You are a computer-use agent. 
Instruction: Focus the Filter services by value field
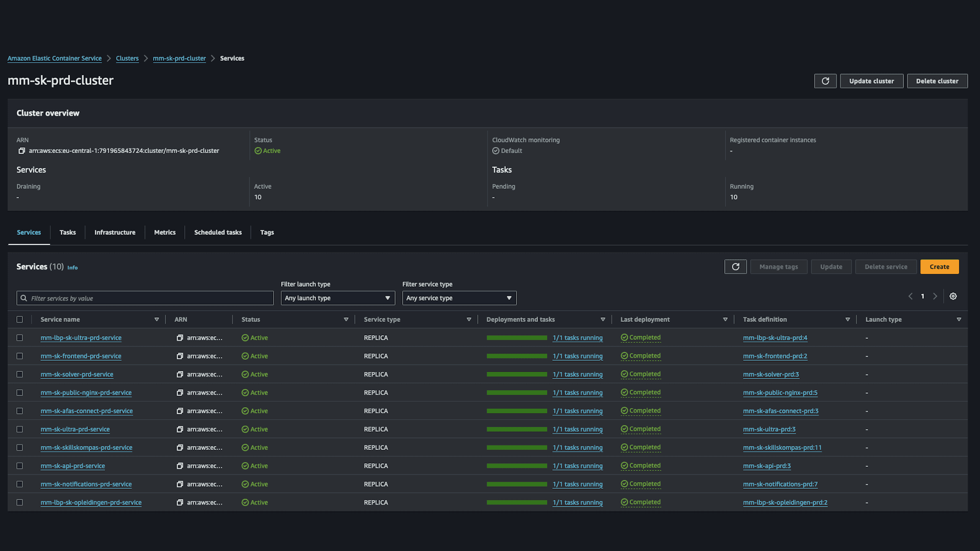click(145, 298)
